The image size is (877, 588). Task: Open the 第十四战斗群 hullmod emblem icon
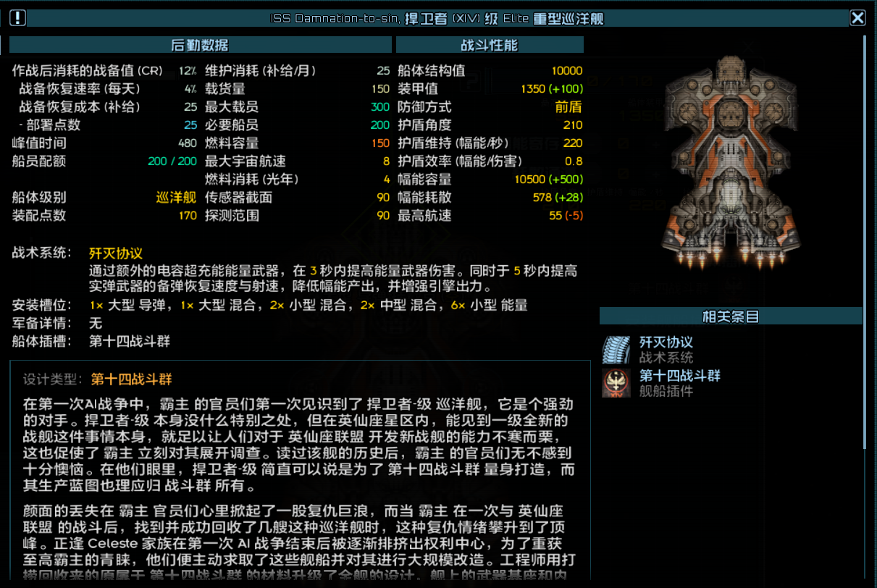coord(616,384)
